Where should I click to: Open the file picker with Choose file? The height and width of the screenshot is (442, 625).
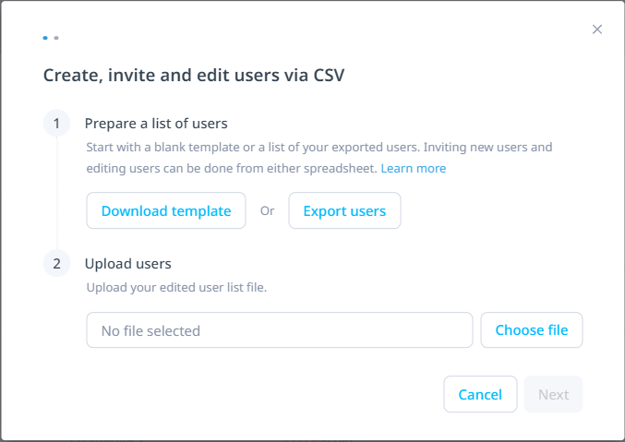click(532, 330)
